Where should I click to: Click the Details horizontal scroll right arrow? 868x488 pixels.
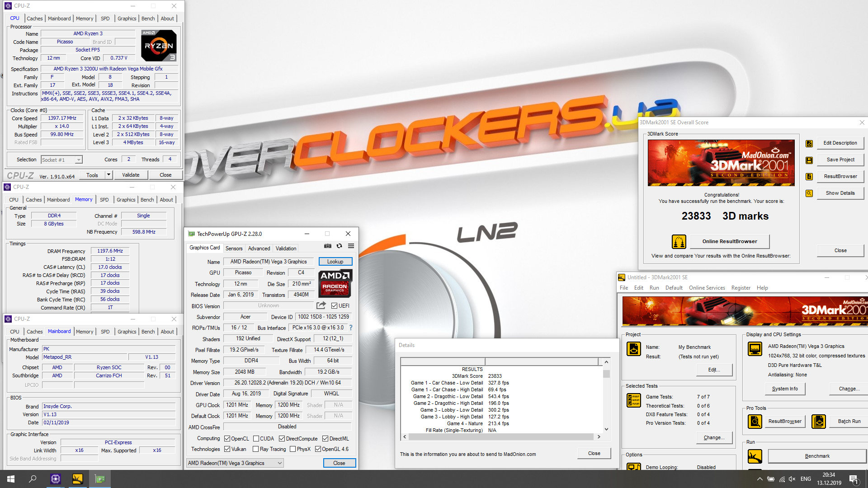599,437
